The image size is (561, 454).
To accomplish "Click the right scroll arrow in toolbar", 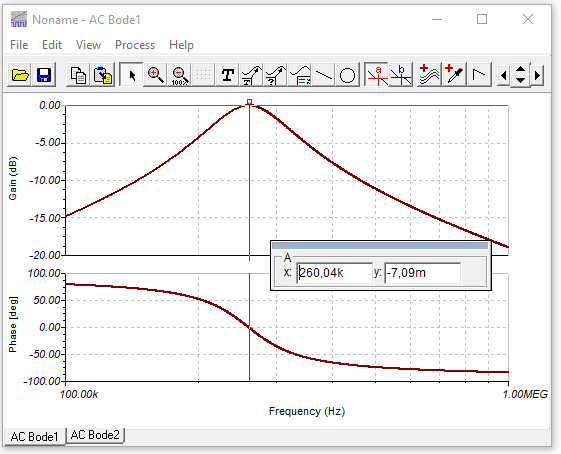I will tap(537, 75).
